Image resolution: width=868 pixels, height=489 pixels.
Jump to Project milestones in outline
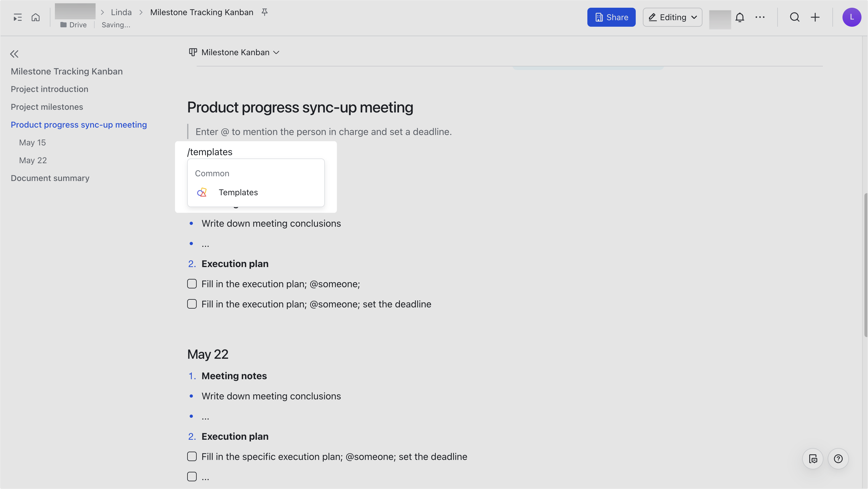coord(47,107)
